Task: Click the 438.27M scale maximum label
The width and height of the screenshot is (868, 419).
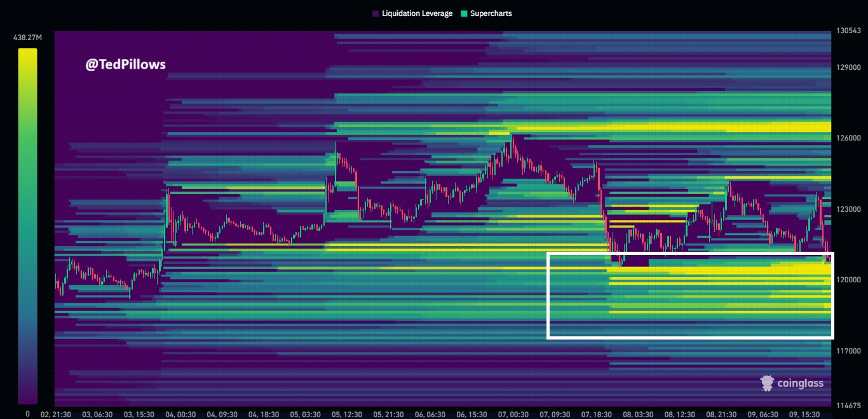Action: point(27,38)
